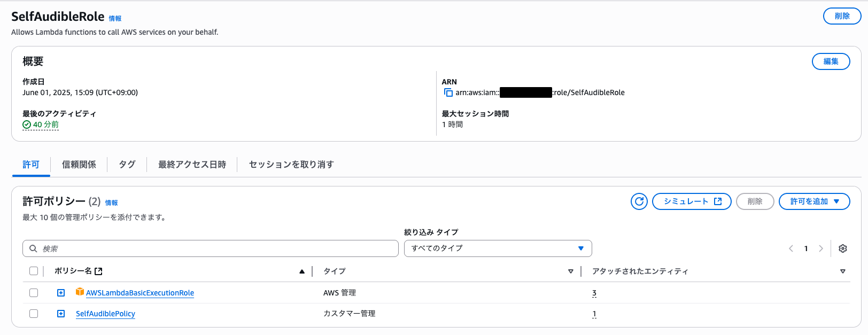The image size is (868, 335).
Task: Click the 情報 link beside 許可ポリシー
Action: tap(111, 203)
